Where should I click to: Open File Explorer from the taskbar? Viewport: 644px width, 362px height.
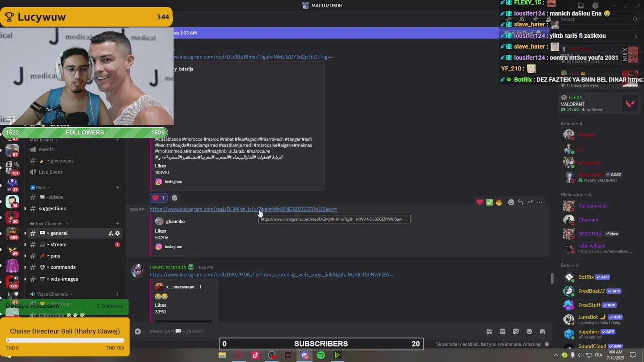tap(222, 355)
